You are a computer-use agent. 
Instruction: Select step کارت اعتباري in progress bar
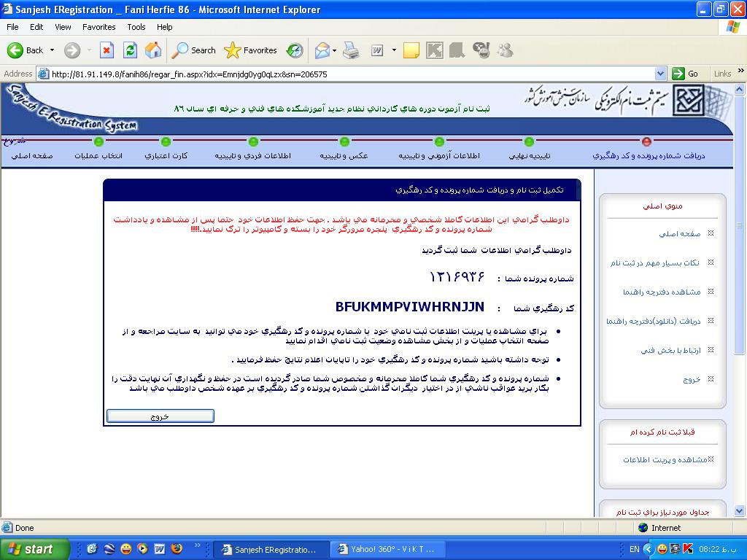pyautogui.click(x=166, y=156)
